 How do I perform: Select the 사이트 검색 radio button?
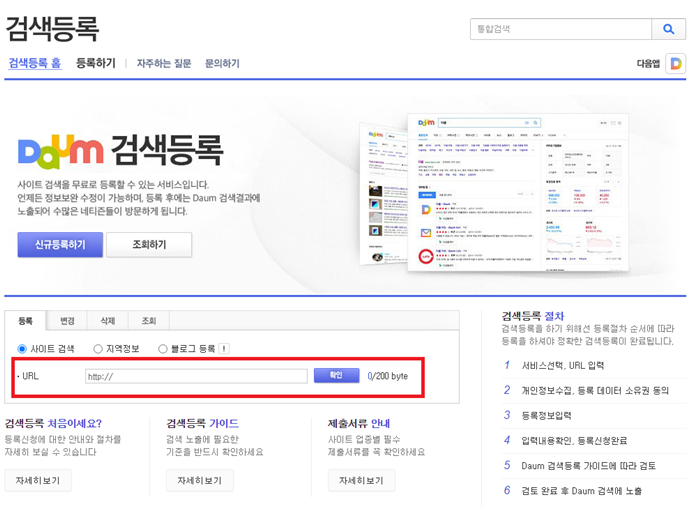22,349
